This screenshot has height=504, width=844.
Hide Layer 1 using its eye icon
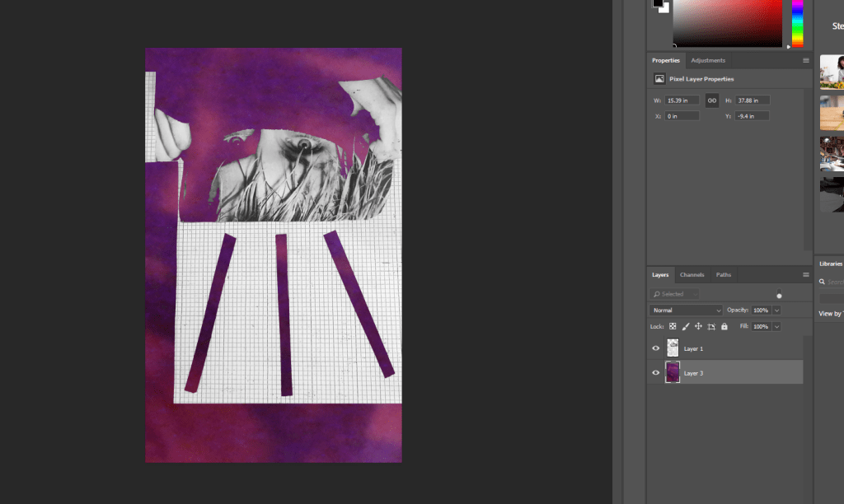656,348
